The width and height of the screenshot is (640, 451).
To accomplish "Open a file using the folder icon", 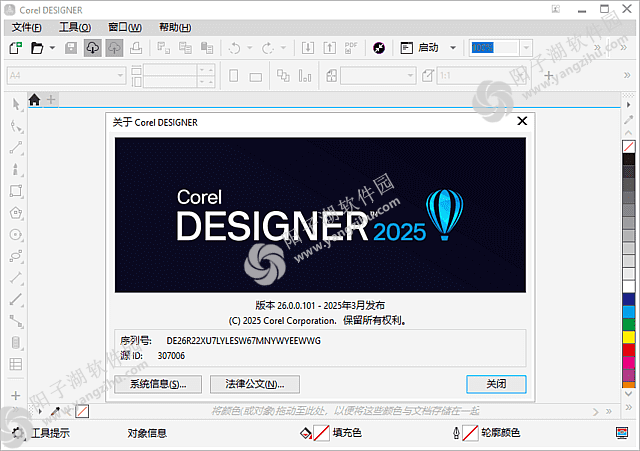I will coord(37,48).
